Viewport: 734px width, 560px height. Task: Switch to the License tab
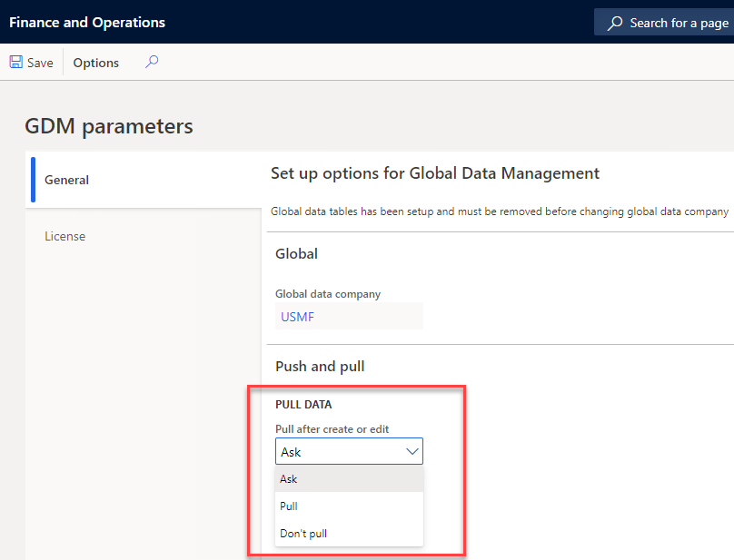(64, 236)
